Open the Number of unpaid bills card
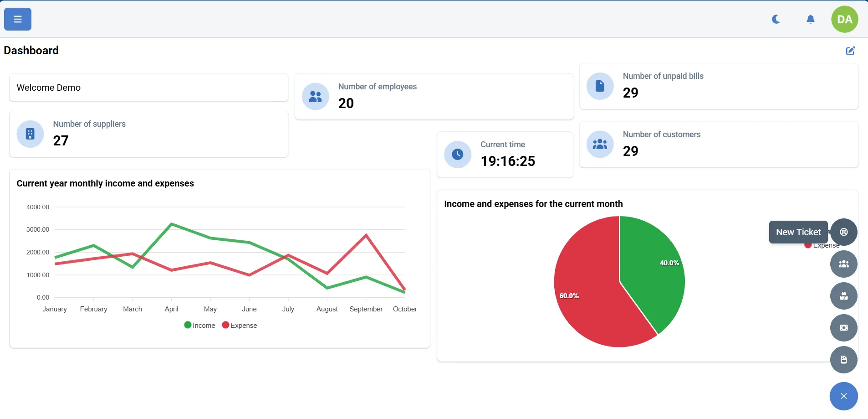The height and width of the screenshot is (419, 868). tap(718, 86)
